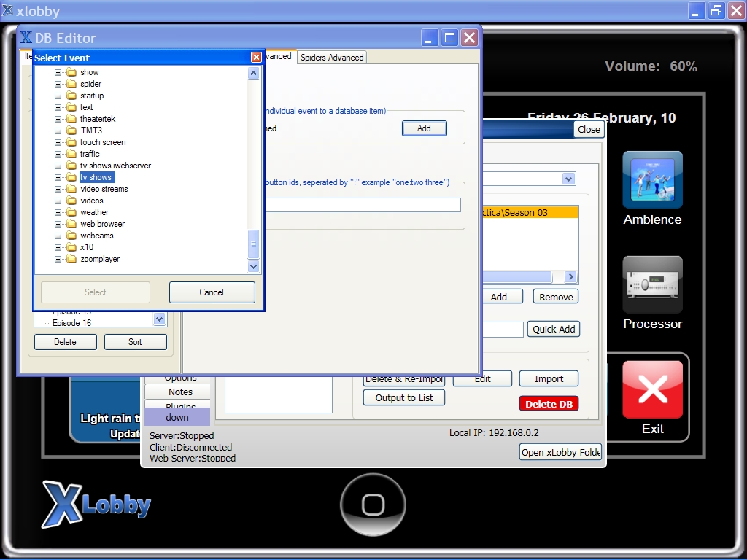Click the folder icon beside x10
Image resolution: width=747 pixels, height=560 pixels.
71,247
